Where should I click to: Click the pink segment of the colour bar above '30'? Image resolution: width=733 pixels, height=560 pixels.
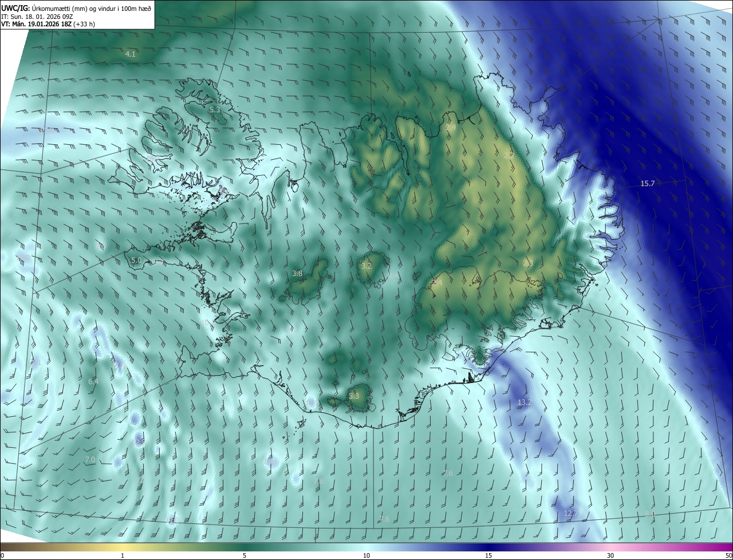pyautogui.click(x=610, y=547)
